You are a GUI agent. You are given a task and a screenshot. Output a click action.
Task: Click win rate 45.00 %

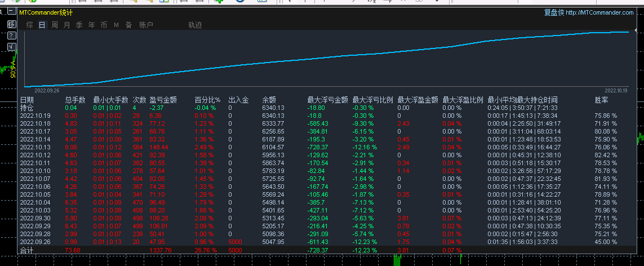(x=606, y=242)
